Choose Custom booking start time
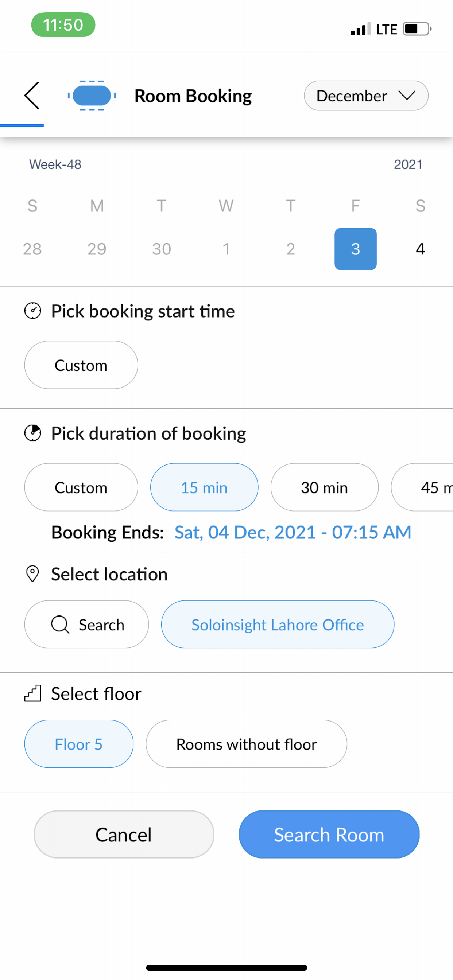The width and height of the screenshot is (453, 980). pos(81,365)
